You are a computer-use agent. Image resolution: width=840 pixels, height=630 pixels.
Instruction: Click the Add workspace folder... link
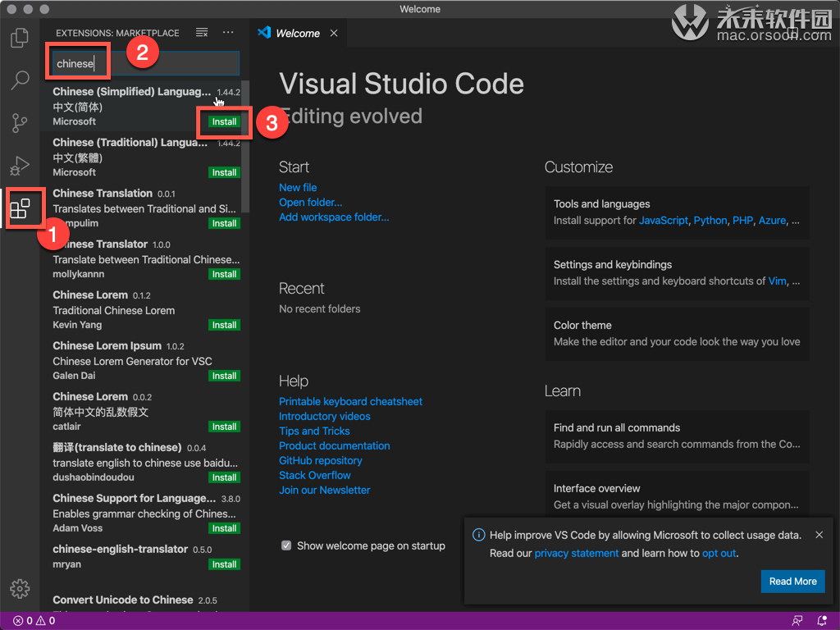[x=335, y=217]
